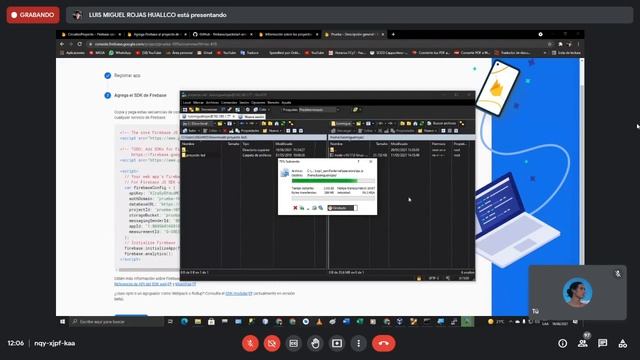Open the Gmail bookmark
This screenshot has height=360, width=640.
(x=205, y=53)
